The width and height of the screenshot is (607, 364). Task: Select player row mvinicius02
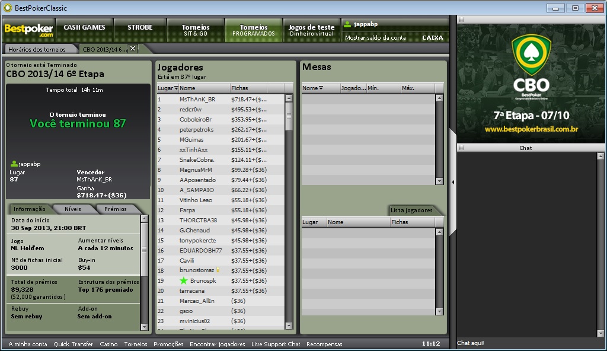[221, 321]
